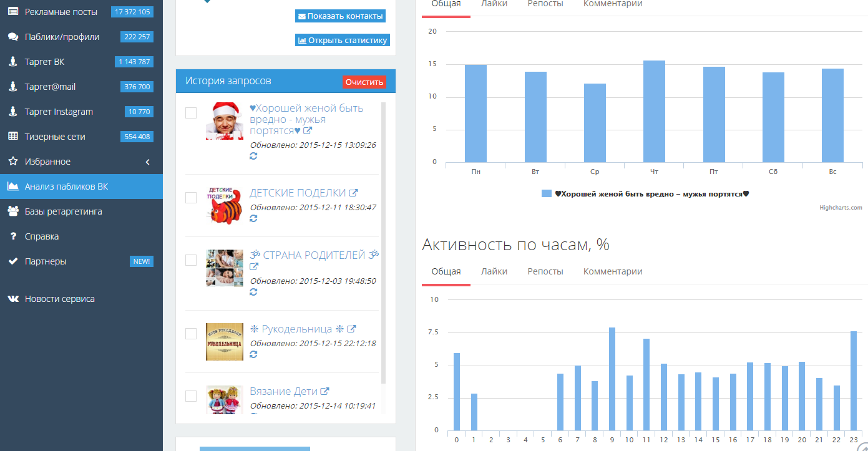Click the Базы ретаргетинга users icon

click(x=12, y=211)
